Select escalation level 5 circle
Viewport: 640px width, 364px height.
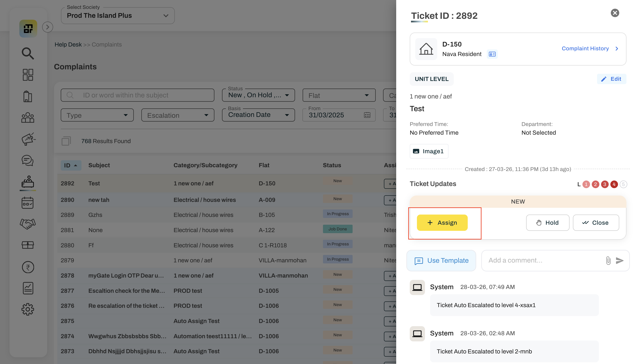pos(623,185)
